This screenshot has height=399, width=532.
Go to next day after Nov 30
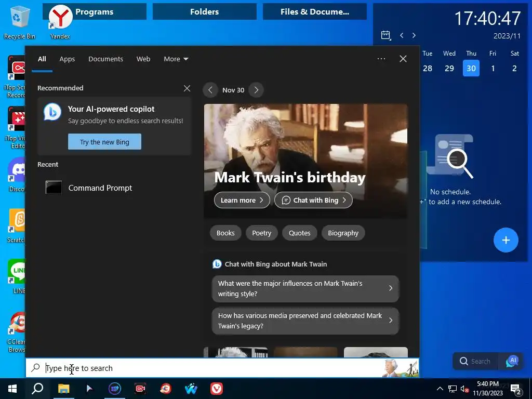tap(256, 90)
